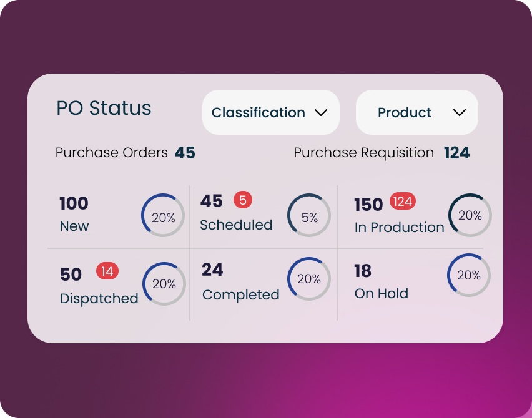Viewport: 532px width, 418px height.
Task: Click the red 14 badge on Dispatched
Action: tap(107, 271)
